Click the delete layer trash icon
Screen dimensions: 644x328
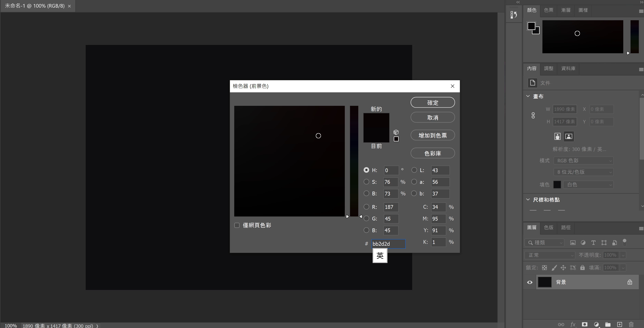[x=631, y=324]
